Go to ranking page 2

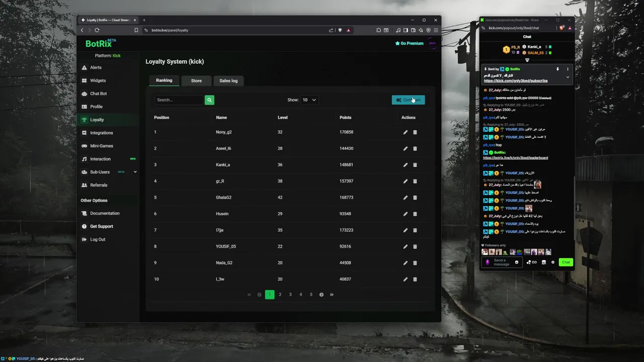coord(280,295)
